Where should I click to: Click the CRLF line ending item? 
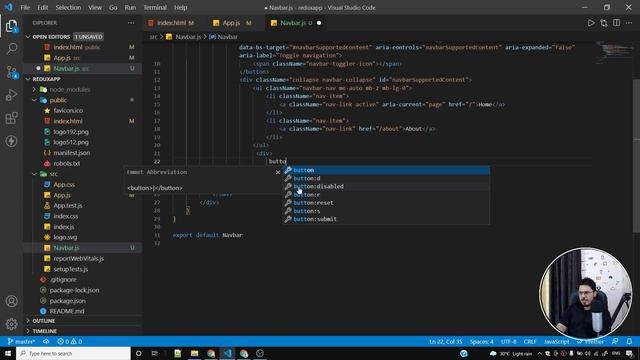point(530,341)
